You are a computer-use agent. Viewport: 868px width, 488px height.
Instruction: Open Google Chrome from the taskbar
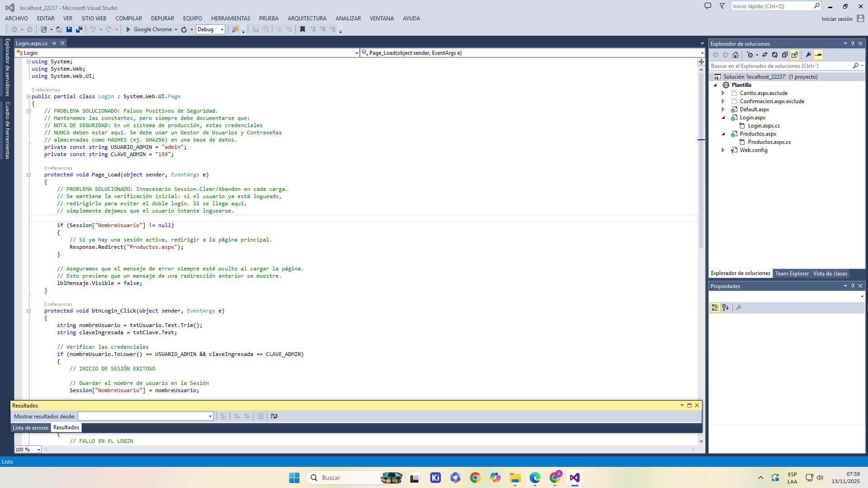[475, 478]
